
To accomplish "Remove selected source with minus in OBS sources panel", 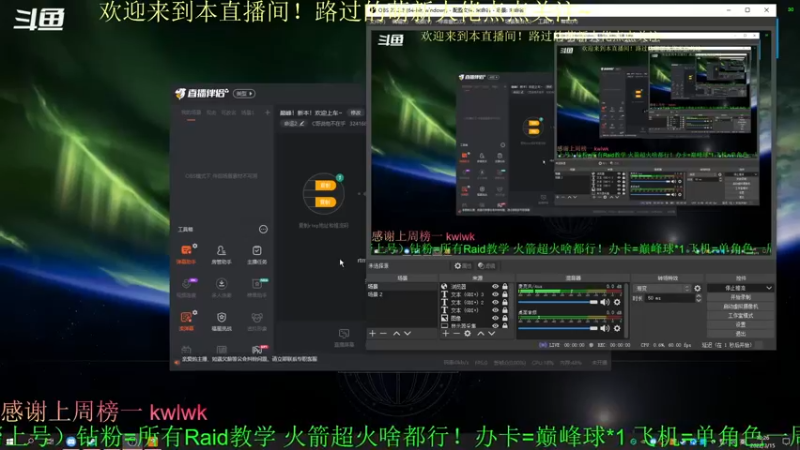I will coord(456,333).
